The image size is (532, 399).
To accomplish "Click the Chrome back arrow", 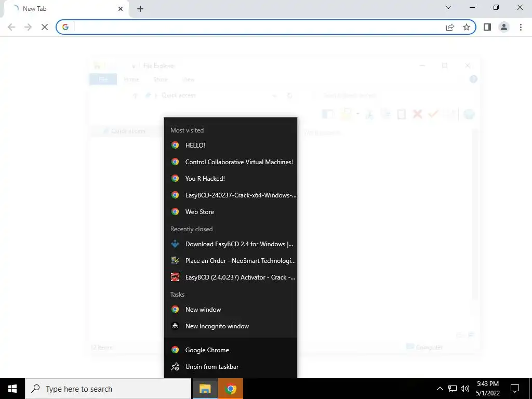I will [x=11, y=27].
